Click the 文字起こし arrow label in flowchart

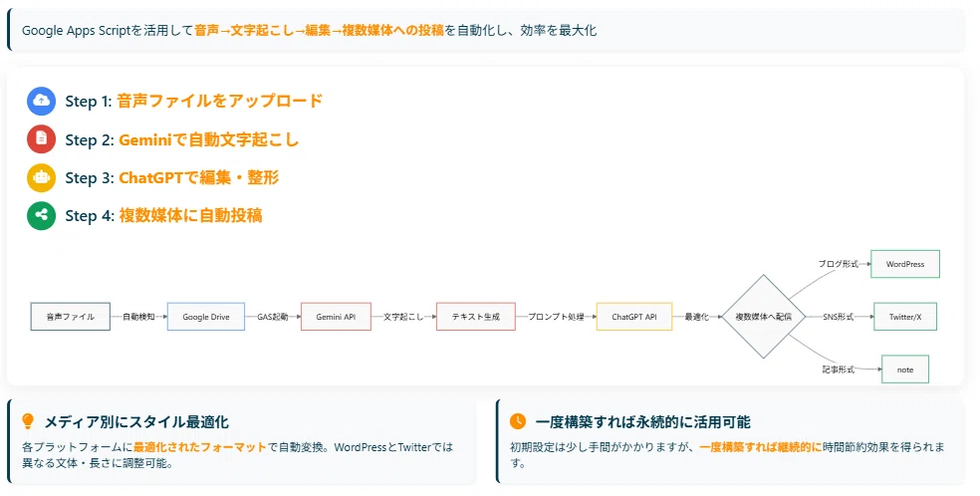click(403, 317)
